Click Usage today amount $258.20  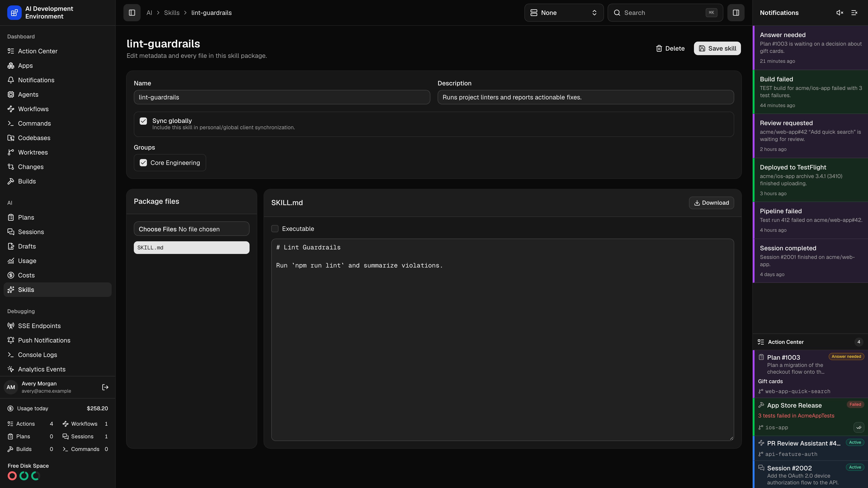pyautogui.click(x=97, y=408)
